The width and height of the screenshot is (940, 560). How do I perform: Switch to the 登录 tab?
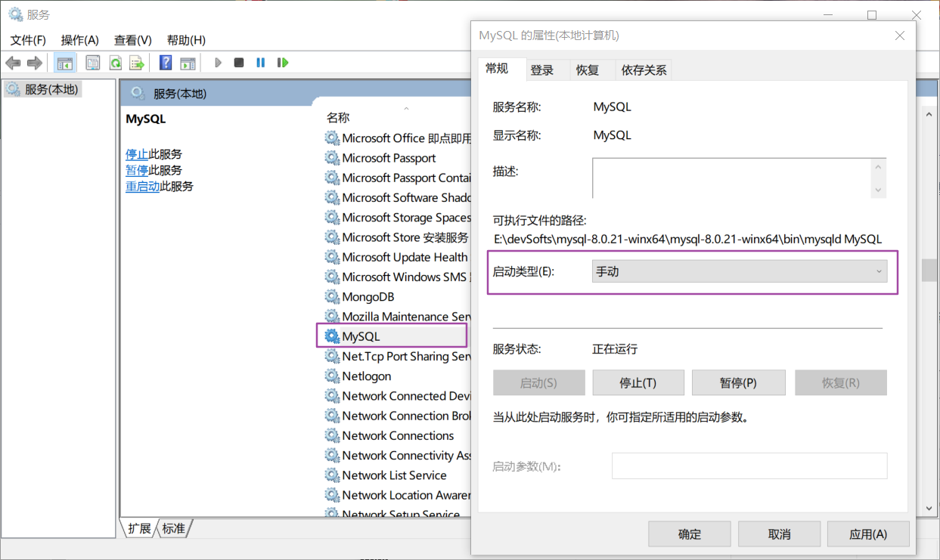click(542, 70)
